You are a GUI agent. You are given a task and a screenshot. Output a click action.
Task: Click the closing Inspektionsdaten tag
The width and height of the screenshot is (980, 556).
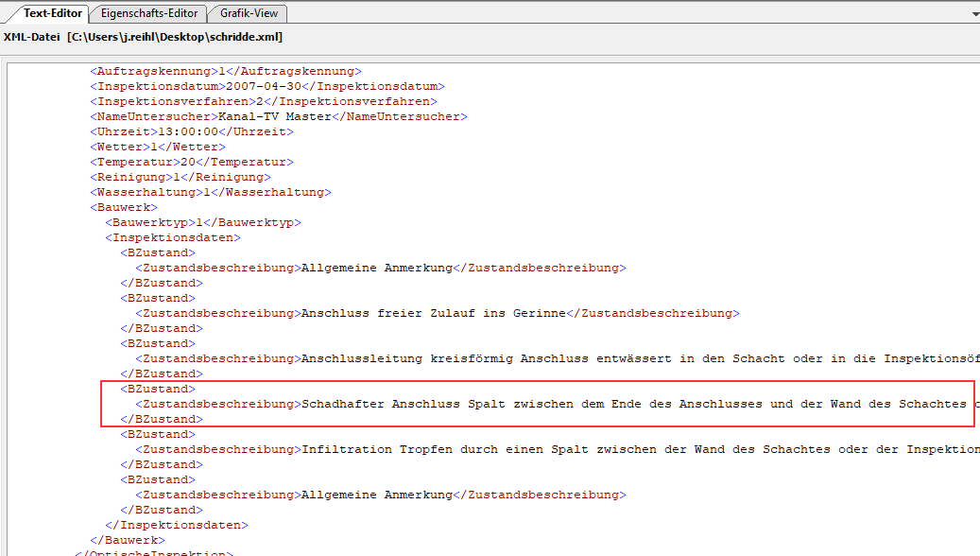pos(177,525)
